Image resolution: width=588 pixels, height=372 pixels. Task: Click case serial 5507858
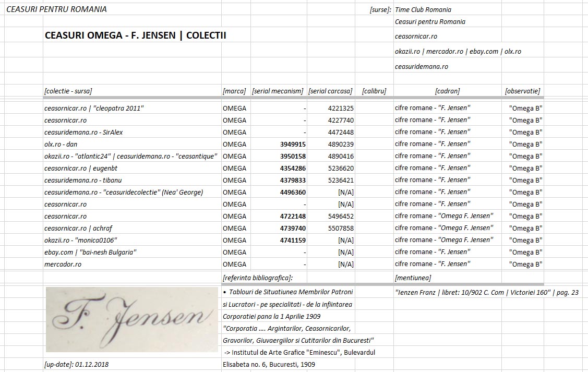tap(341, 229)
